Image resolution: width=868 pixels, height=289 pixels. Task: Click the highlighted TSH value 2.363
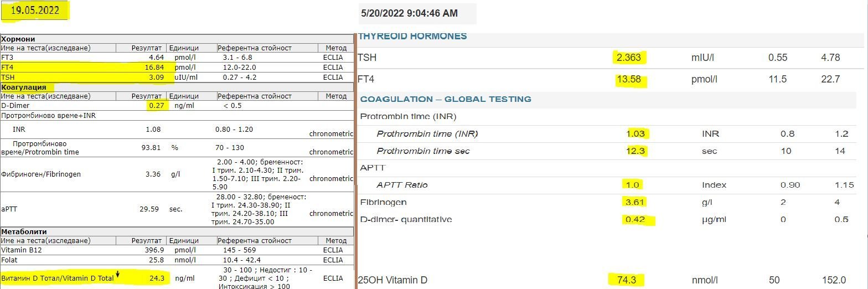[630, 58]
